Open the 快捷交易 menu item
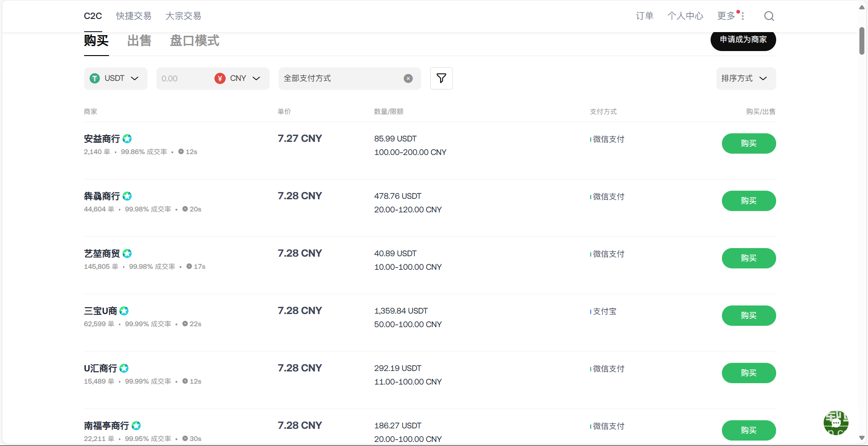 (133, 16)
